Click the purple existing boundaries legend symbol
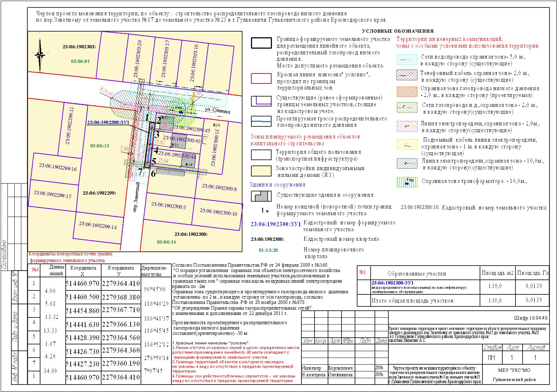 pos(261,101)
